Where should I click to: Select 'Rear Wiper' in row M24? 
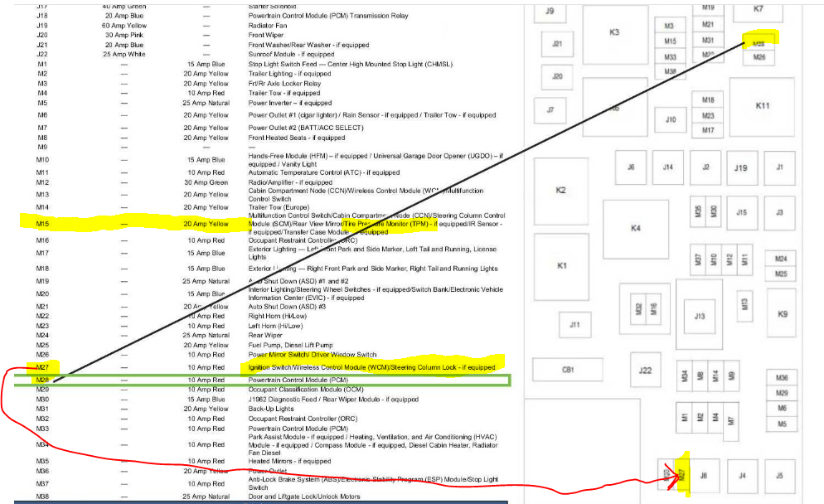point(265,335)
